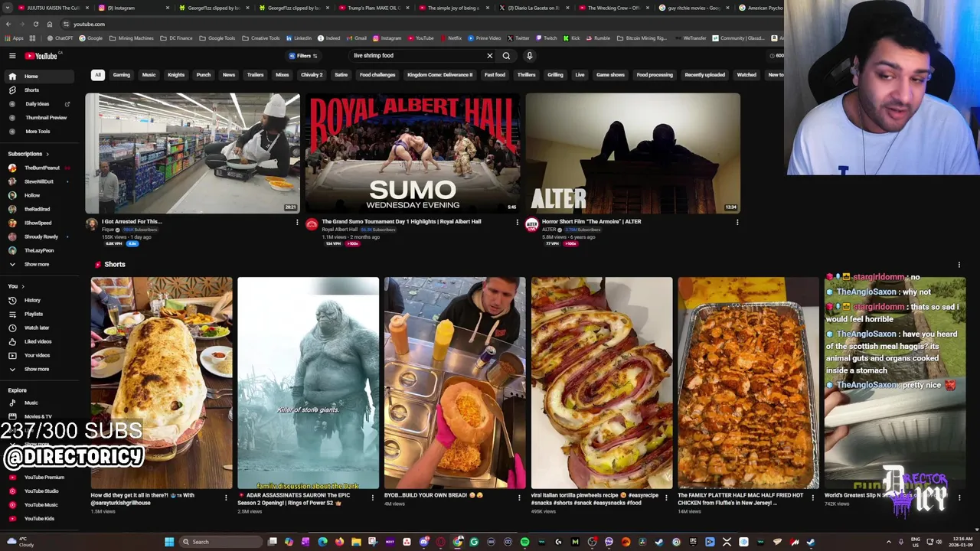Clear the search box with the X icon
This screenshot has height=551, width=980.
click(490, 56)
